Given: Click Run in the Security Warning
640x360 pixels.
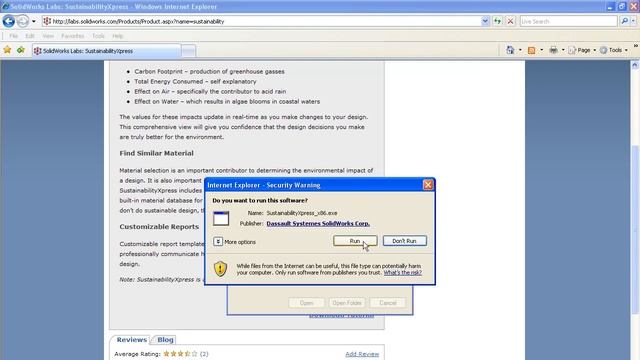Looking at the screenshot, I should pyautogui.click(x=355, y=241).
